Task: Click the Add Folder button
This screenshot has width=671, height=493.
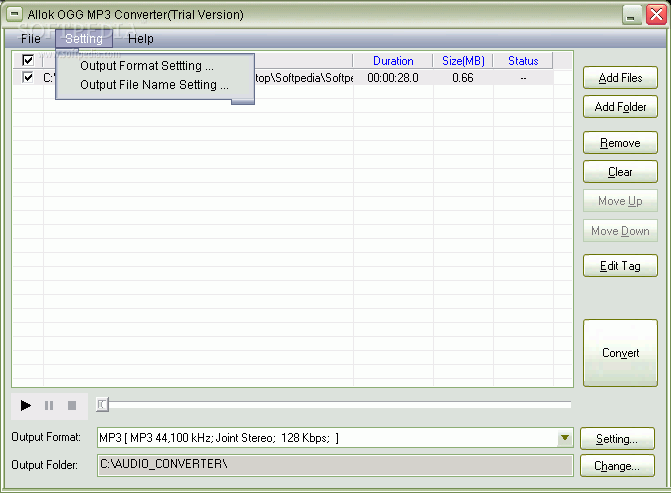Action: [x=620, y=107]
